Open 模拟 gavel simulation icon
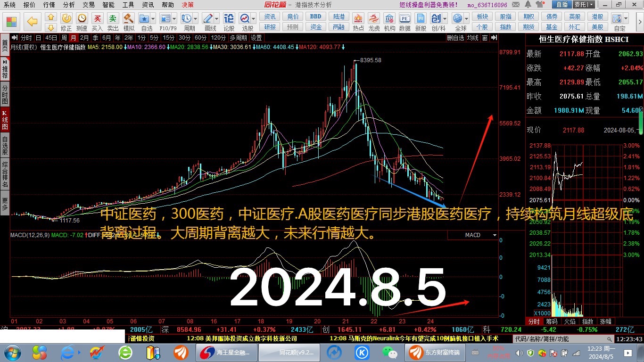Viewport: 644px width, 362px height. (x=128, y=18)
